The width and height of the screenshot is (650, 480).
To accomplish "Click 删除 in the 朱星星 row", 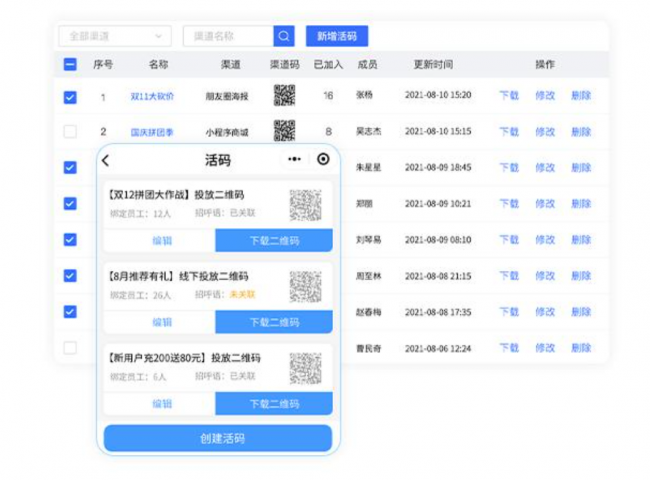I will (x=581, y=167).
